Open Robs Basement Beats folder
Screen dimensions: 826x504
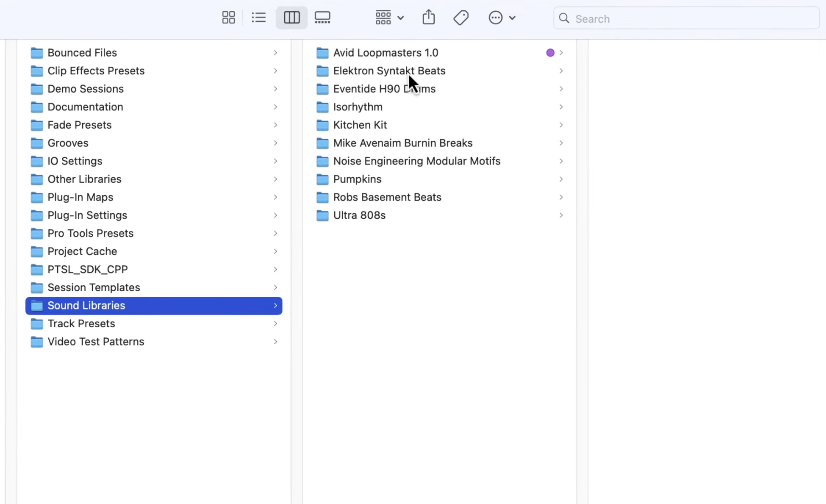click(387, 197)
